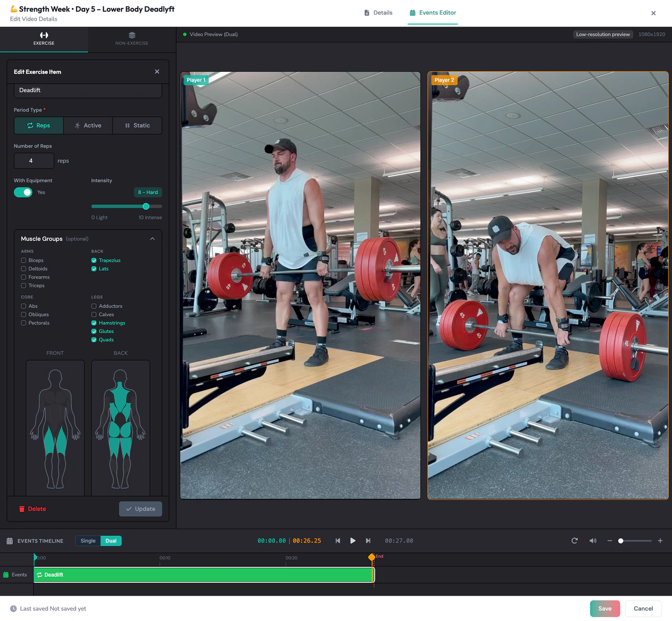Skip to the previous frame

[338, 541]
